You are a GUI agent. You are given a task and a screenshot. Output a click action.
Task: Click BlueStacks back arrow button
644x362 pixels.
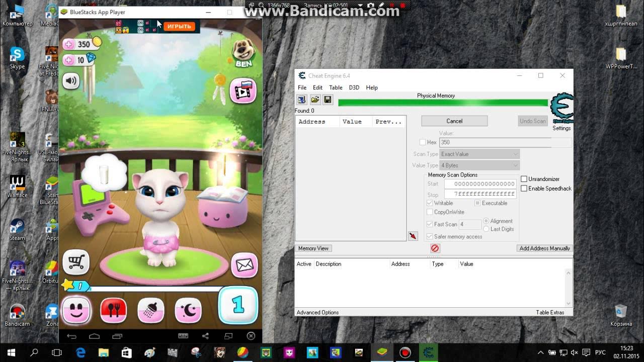coord(71,336)
